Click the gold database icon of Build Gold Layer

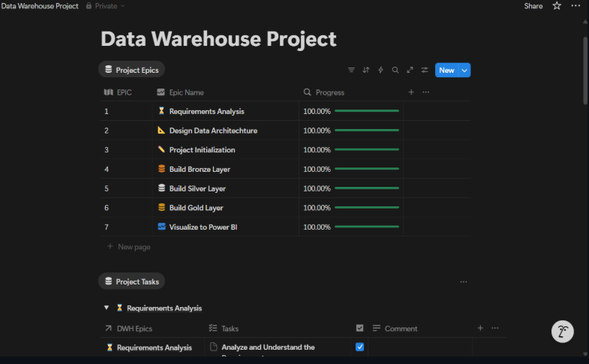(x=161, y=207)
